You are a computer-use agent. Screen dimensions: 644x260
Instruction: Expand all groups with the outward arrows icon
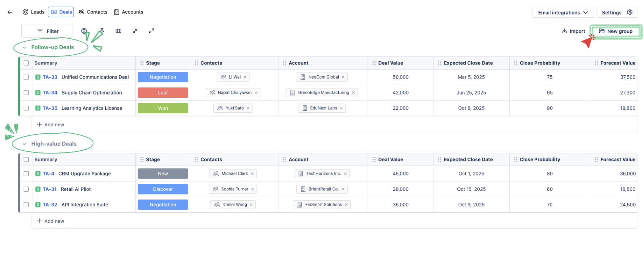tap(151, 31)
